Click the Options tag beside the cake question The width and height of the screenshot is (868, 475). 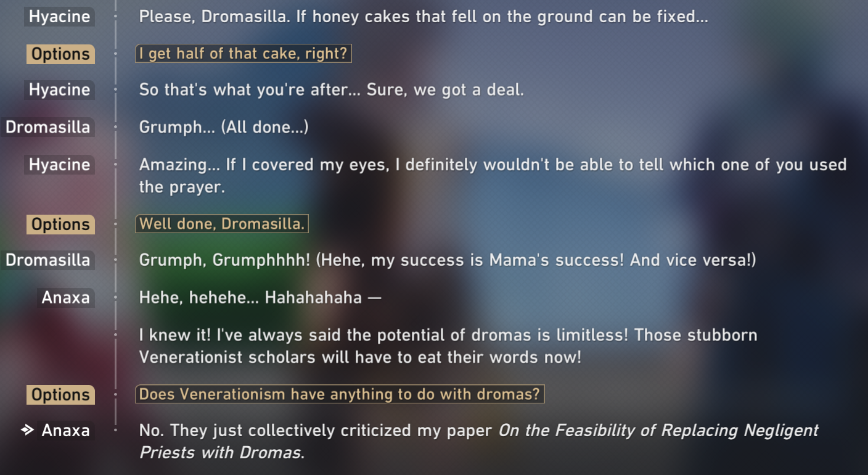(x=60, y=54)
